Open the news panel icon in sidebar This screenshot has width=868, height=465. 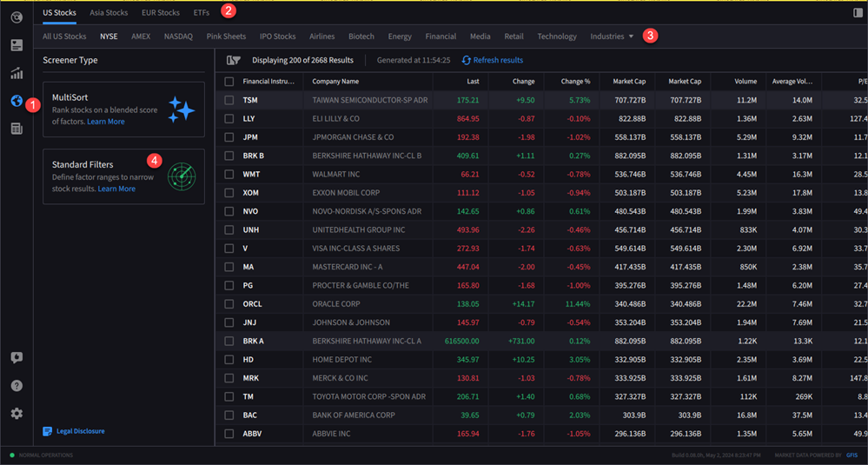click(x=17, y=45)
